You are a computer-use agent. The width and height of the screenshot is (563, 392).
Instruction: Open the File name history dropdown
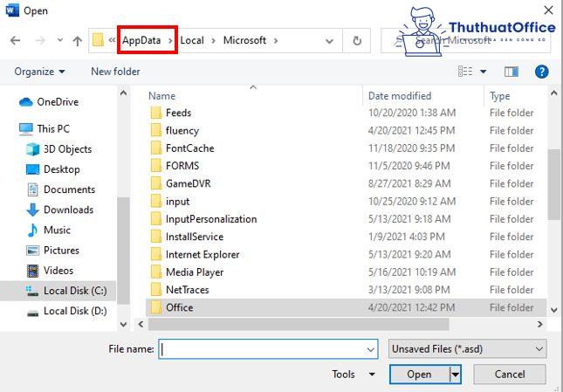[x=371, y=349]
